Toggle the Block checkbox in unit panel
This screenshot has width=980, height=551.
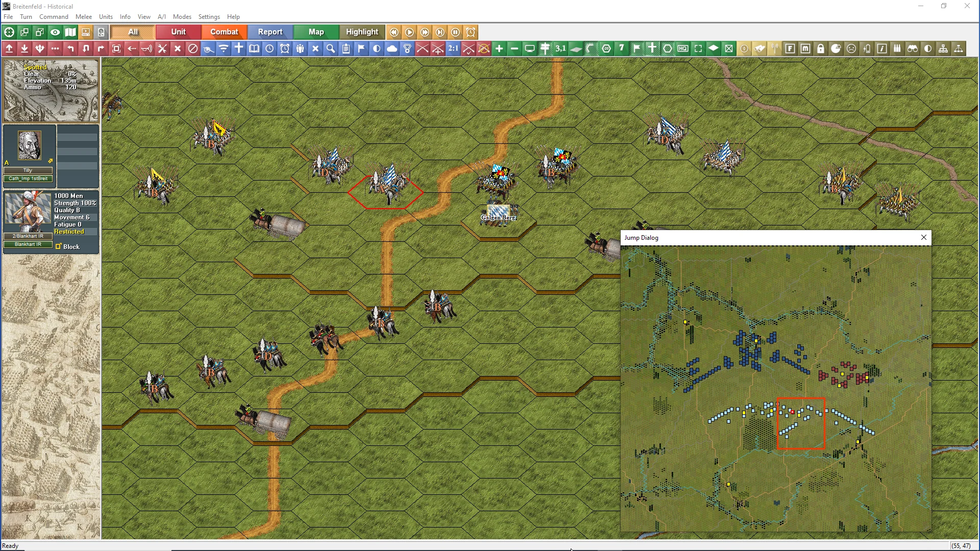pyautogui.click(x=59, y=247)
